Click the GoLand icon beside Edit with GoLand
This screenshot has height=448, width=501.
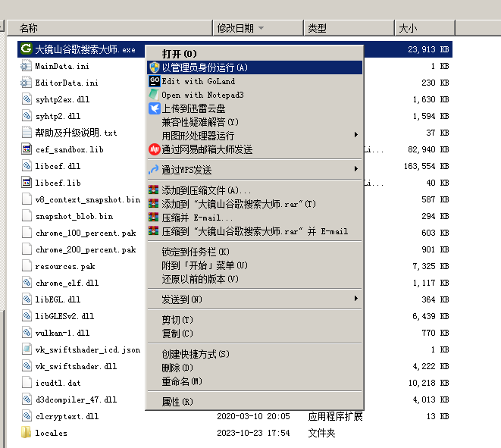tap(154, 81)
